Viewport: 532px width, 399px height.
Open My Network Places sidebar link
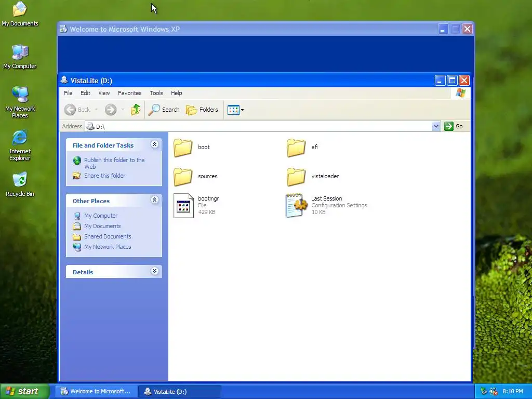pyautogui.click(x=108, y=247)
